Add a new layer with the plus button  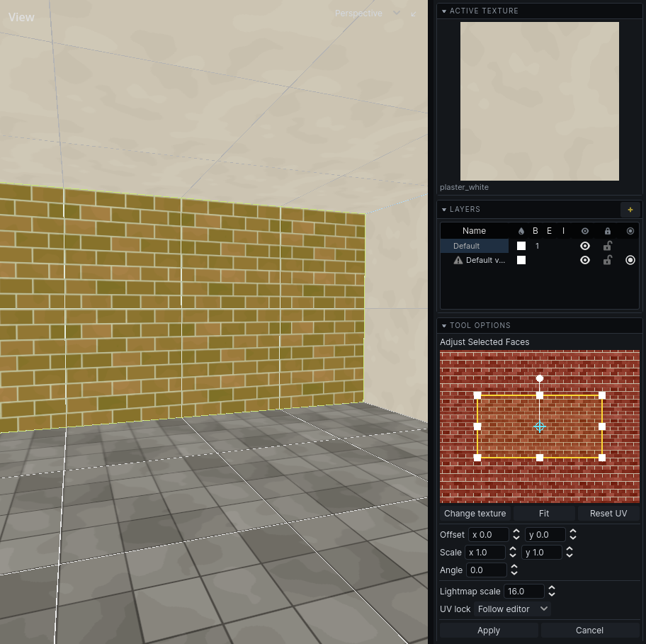[630, 210]
